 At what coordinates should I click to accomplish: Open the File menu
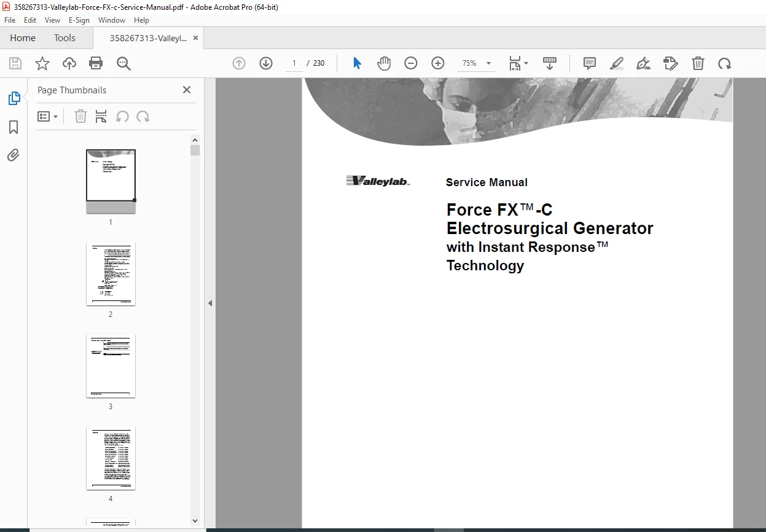[x=10, y=20]
